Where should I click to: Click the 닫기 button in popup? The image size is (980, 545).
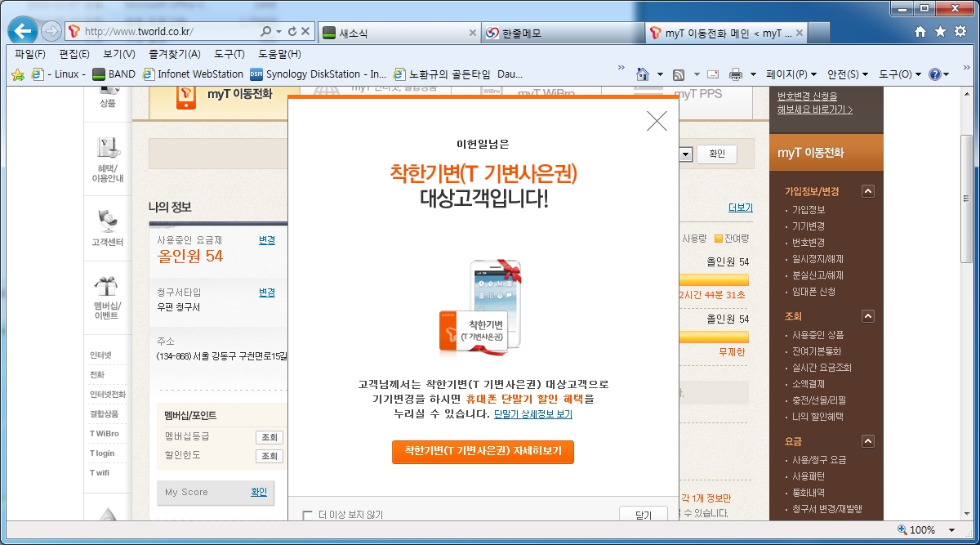pyautogui.click(x=643, y=514)
